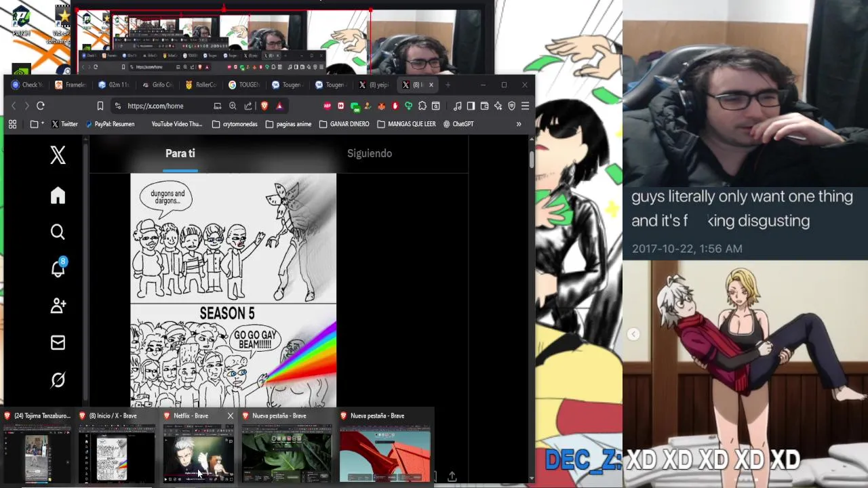This screenshot has width=868, height=488.
Task: Open X notifications bell with badge 8
Action: (x=58, y=268)
